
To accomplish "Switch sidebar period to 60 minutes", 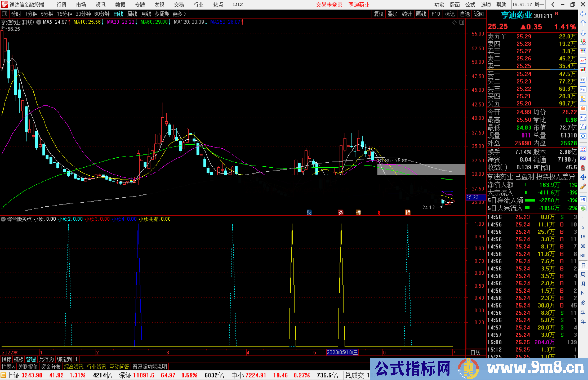I will tap(583, 256).
